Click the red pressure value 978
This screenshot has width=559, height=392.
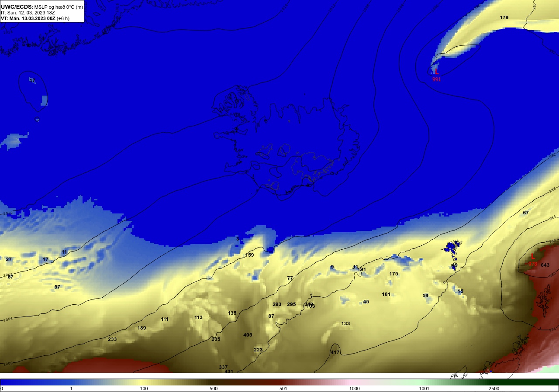tap(533, 264)
